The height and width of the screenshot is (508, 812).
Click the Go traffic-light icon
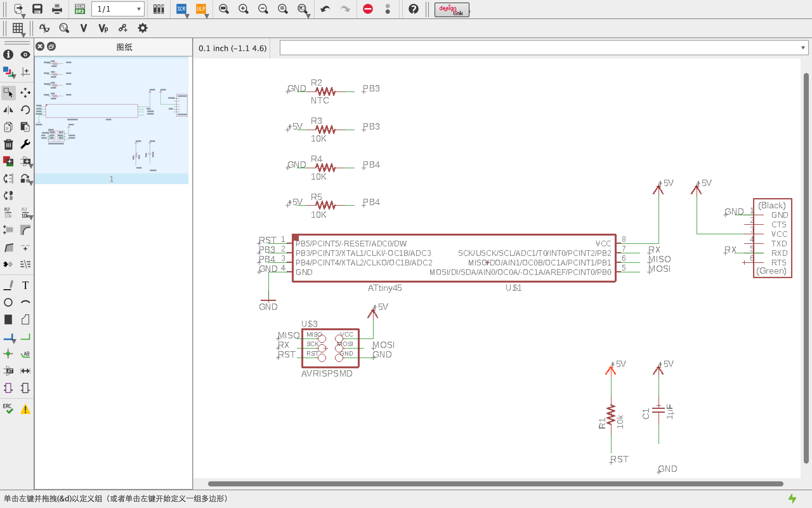pos(388,9)
